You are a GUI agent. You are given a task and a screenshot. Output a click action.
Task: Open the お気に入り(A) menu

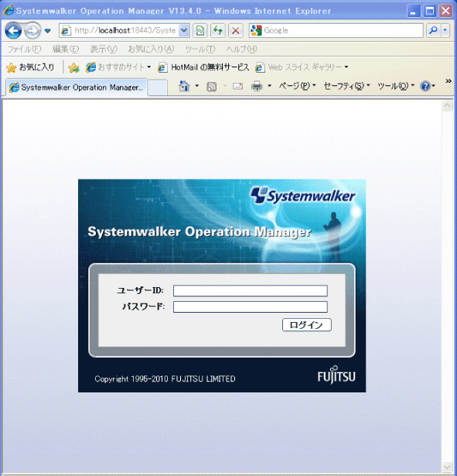(151, 50)
